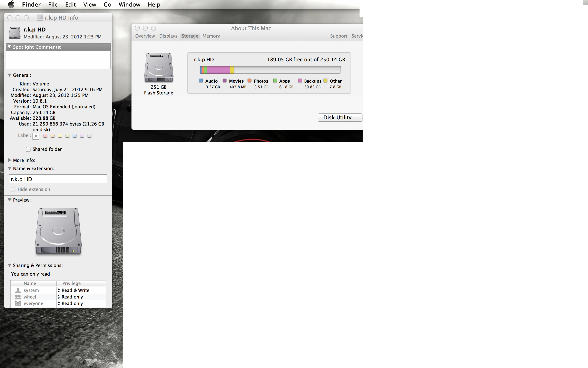Click the Version 10.8.1 value
The image size is (588, 368).
coord(40,101)
